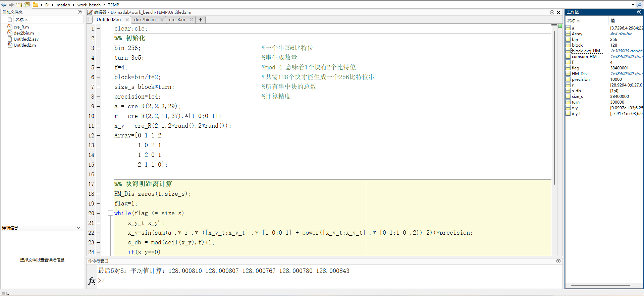Click the variable icon for s_db
Viewport: 644px width, 296px height.
click(x=568, y=91)
